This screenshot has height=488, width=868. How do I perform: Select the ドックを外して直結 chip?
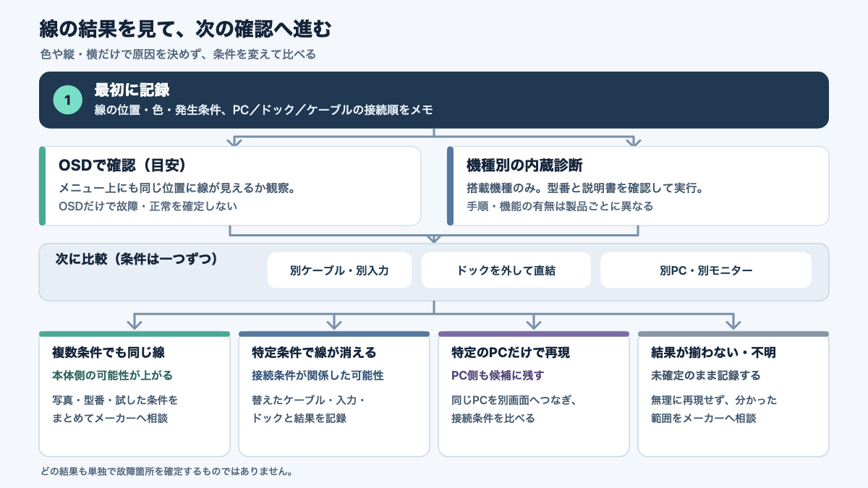(506, 270)
